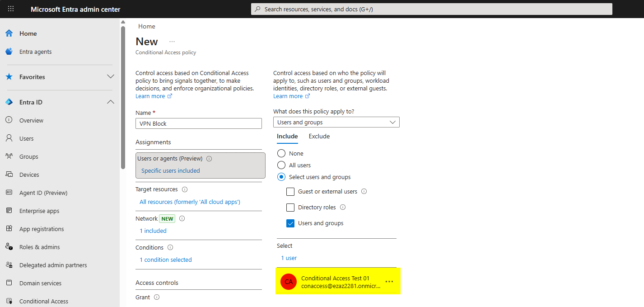644x307 pixels.
Task: Click the Conditional Access sidebar icon
Action: tap(9, 301)
